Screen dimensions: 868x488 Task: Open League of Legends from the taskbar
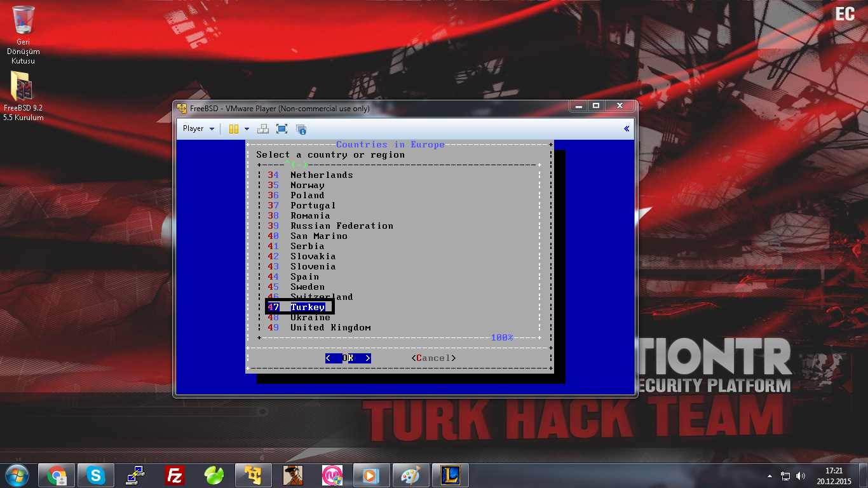[450, 475]
